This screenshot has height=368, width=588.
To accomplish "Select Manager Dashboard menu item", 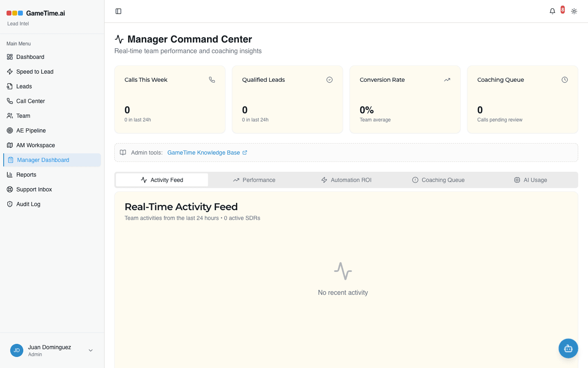I will point(52,160).
